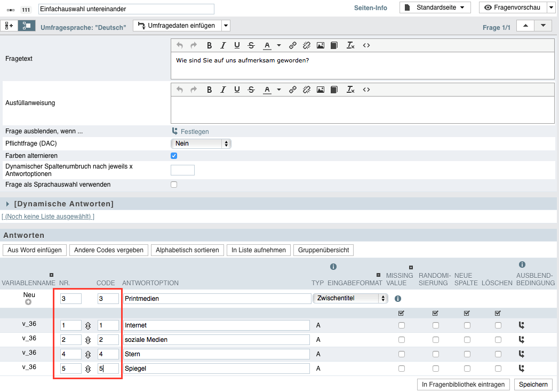
Task: Pick text color A in Ausfüllanweisung editor
Action: (x=267, y=90)
